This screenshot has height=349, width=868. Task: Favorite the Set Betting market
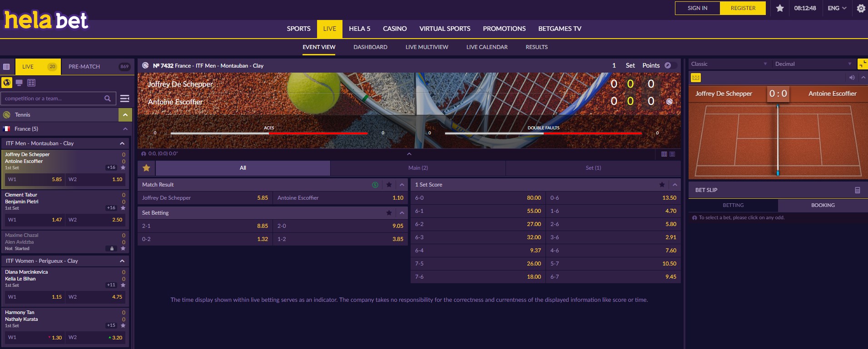(389, 213)
